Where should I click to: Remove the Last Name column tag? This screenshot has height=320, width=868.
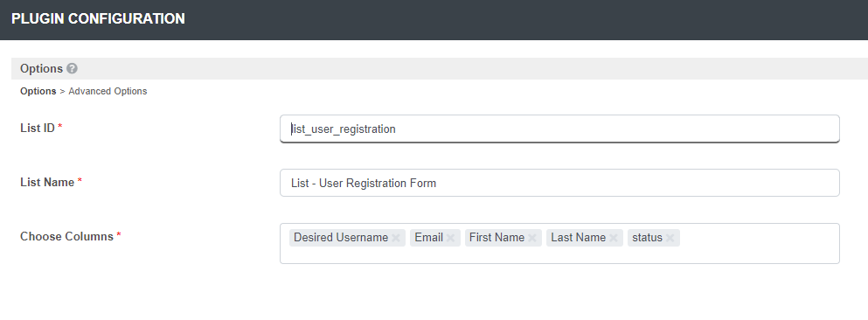614,238
